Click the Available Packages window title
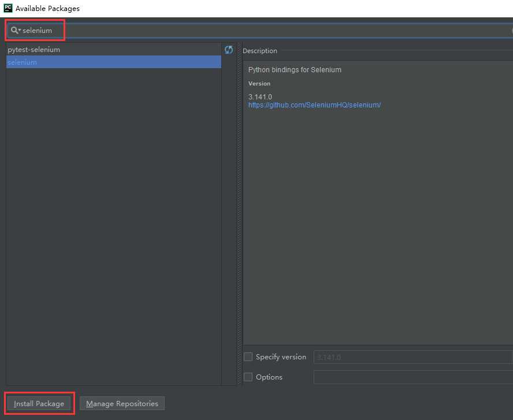The image size is (513, 420). pos(48,9)
